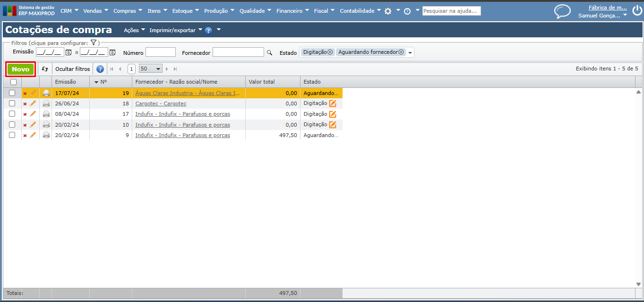644x302 pixels.
Task: Click Digitação state edit icon for quotation 17
Action: pos(333,114)
